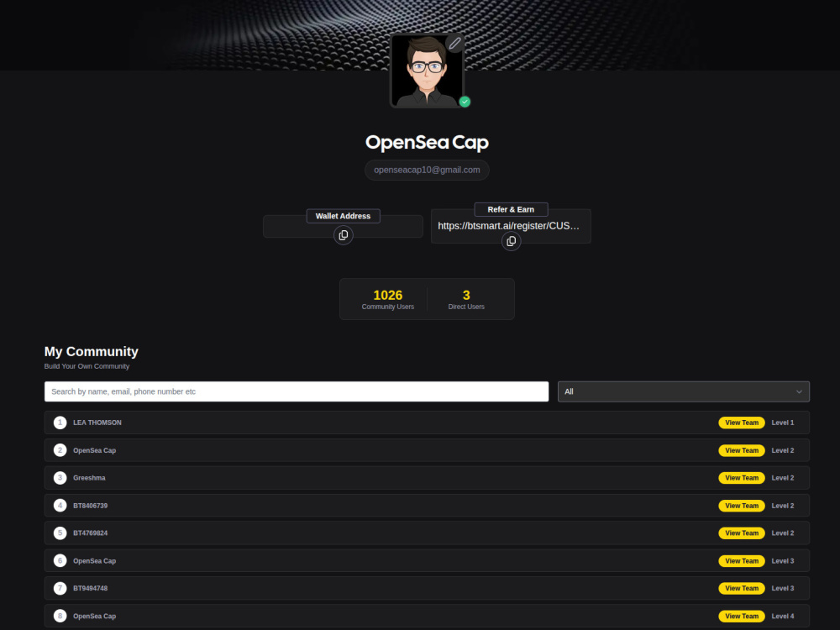Click Level 2 label in Greeshma row

(x=783, y=478)
